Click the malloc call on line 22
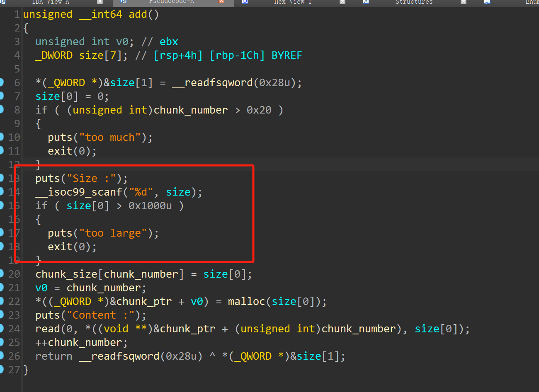The image size is (539, 392). click(x=247, y=302)
